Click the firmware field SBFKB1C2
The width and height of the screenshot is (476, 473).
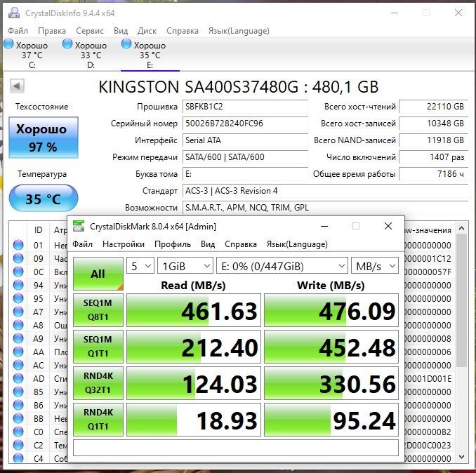point(245,107)
